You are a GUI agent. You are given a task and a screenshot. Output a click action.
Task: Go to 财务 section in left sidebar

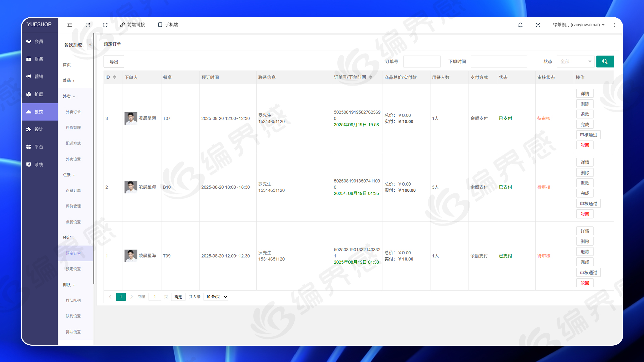coord(40,59)
